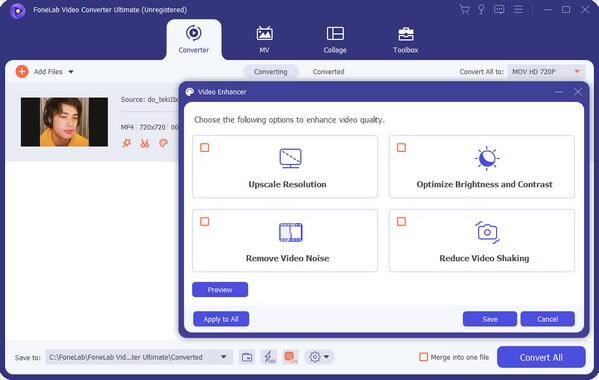Image resolution: width=599 pixels, height=380 pixels.
Task: Click the Apply to All button
Action: pos(221,319)
